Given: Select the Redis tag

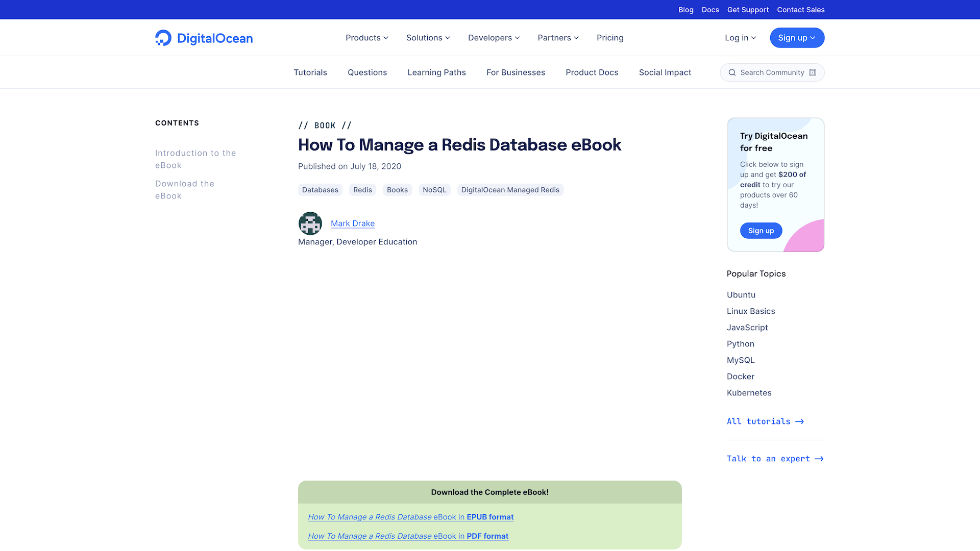Looking at the screenshot, I should coord(362,190).
